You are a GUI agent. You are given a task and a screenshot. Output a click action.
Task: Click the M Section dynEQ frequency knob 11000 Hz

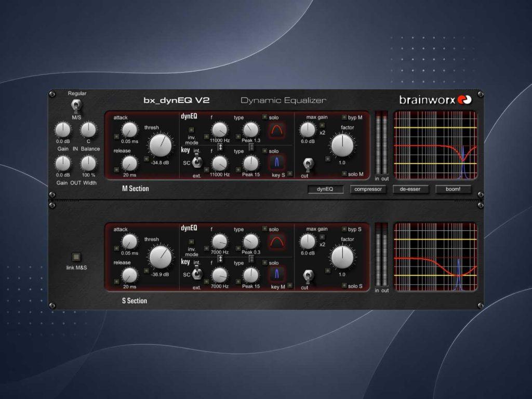(x=220, y=130)
